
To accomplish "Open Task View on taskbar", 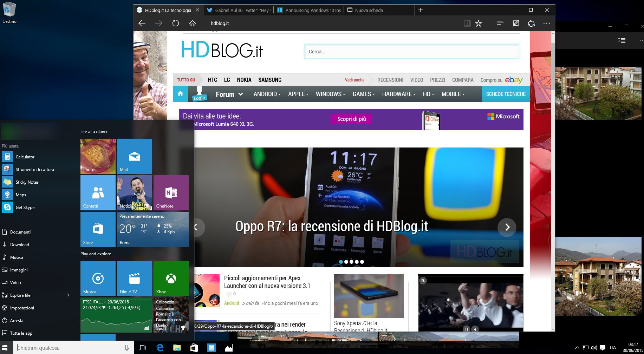I will [142, 348].
